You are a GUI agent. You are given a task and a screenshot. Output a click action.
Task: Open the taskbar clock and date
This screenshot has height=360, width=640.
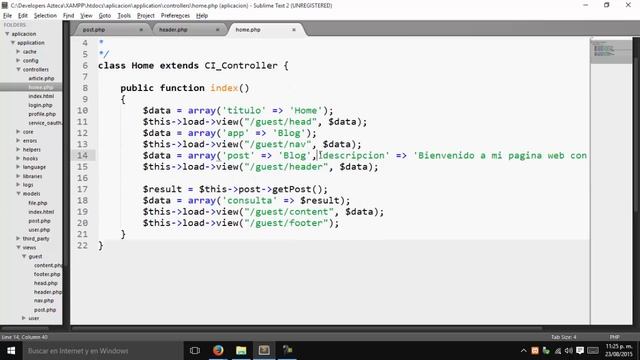click(619, 351)
